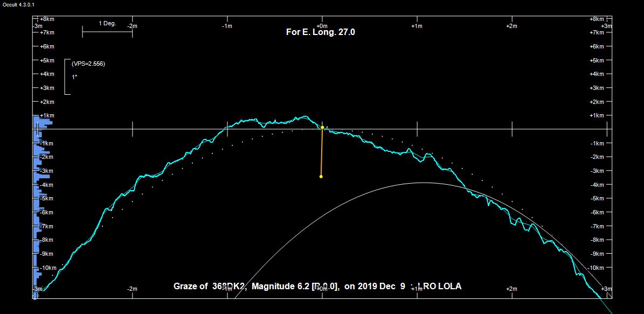Click the '+5km' label on left axis
The image size is (644, 314).
coord(47,60)
